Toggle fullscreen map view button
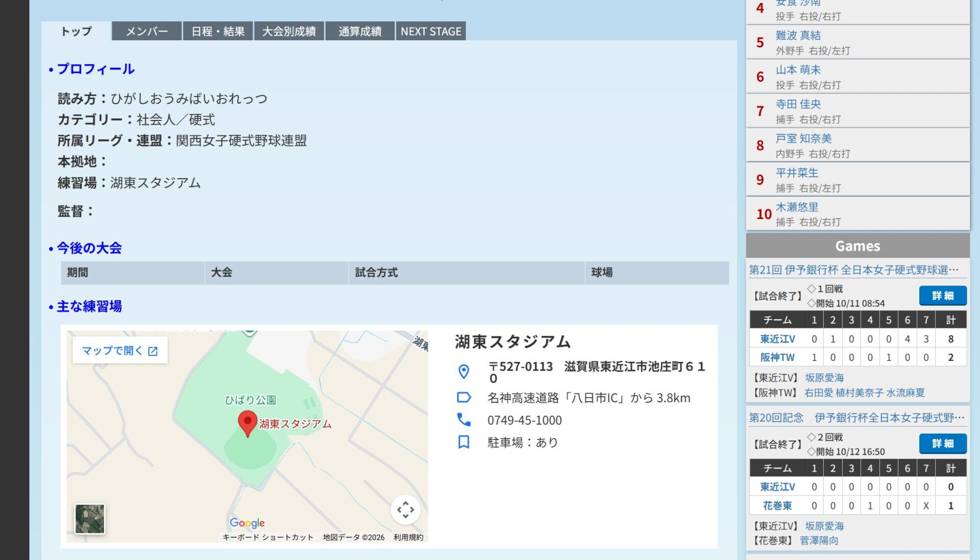 pos(405,509)
